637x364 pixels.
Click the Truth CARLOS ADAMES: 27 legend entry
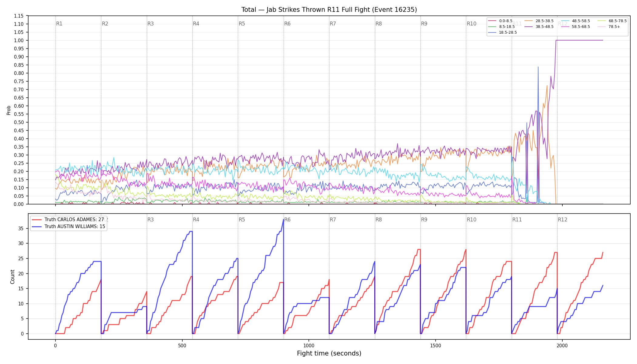click(68, 220)
